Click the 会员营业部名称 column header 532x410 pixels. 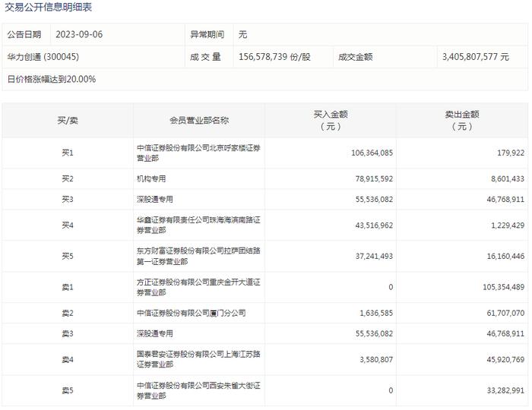point(199,120)
